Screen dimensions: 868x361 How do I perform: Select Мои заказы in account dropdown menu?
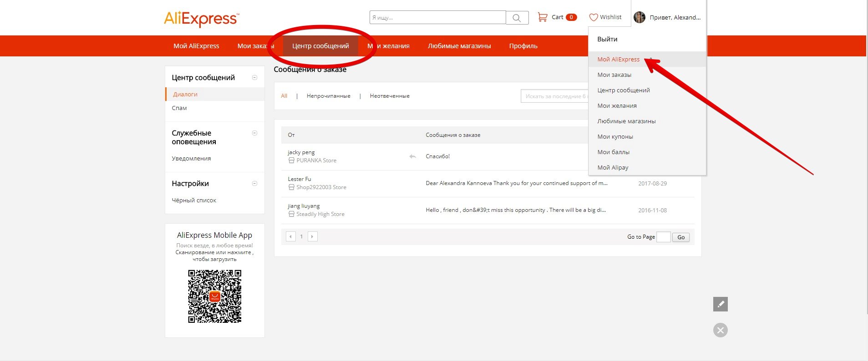point(614,75)
